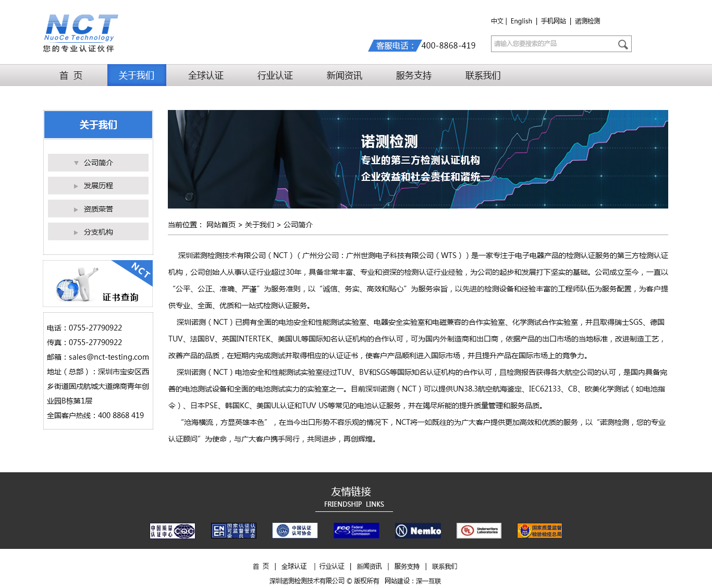Click the search magnifier icon
Viewport: 712px width, 588px height.
[622, 44]
